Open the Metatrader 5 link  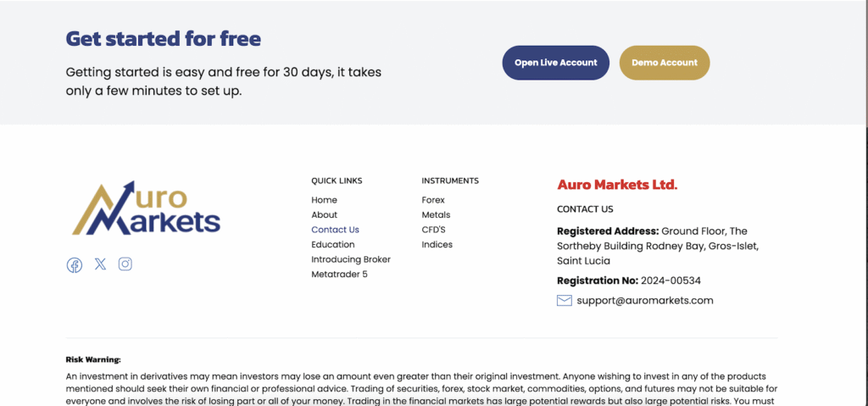click(339, 275)
